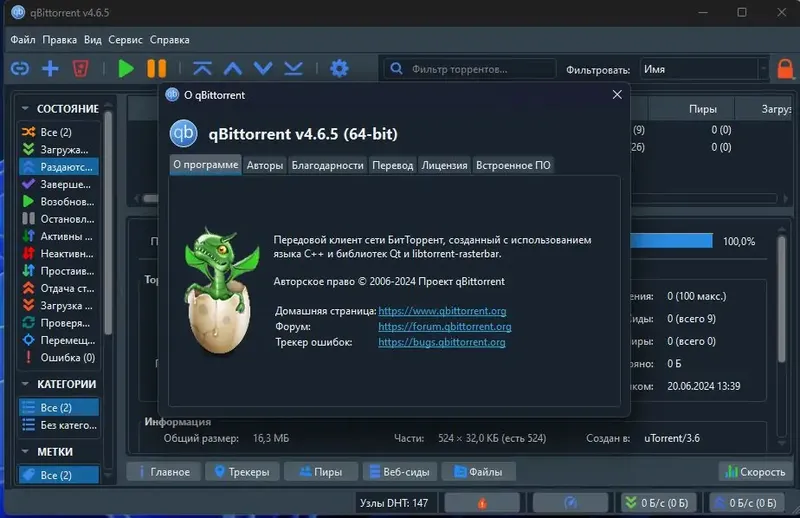The height and width of the screenshot is (518, 800).
Task: Select the Ошибка (0) status filter
Action: pyautogui.click(x=59, y=358)
